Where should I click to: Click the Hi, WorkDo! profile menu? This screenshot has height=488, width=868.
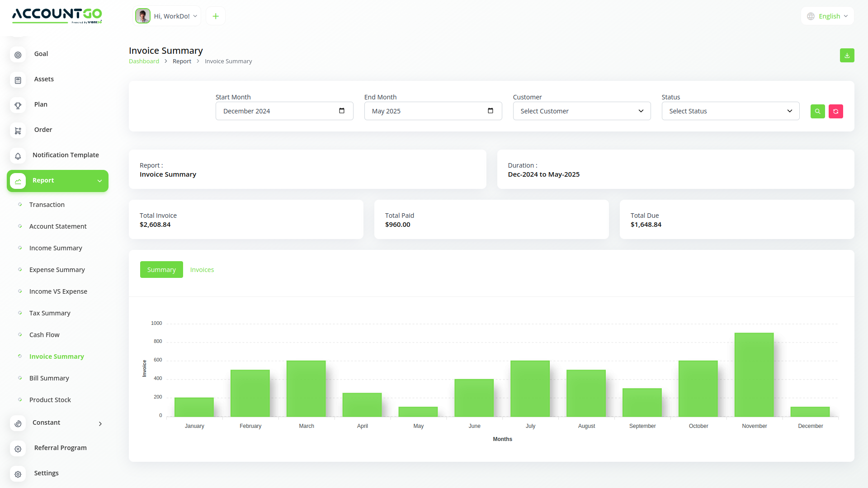[167, 16]
